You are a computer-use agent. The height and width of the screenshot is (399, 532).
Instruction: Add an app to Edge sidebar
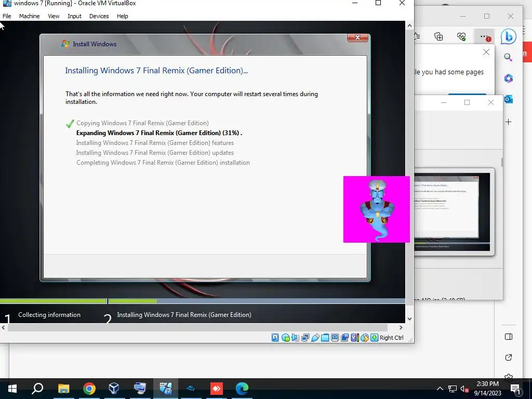[x=508, y=122]
